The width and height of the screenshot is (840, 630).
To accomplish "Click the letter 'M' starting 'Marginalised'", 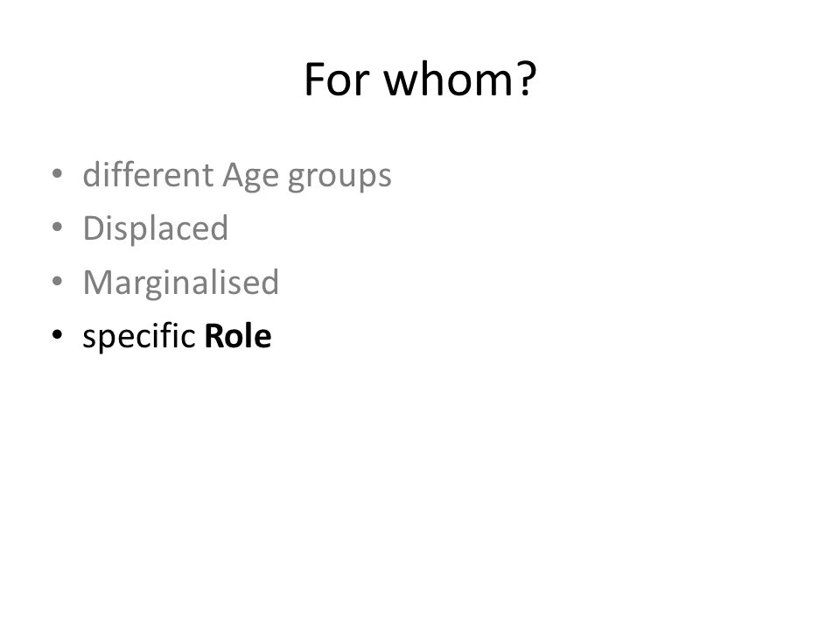I will coord(98,283).
